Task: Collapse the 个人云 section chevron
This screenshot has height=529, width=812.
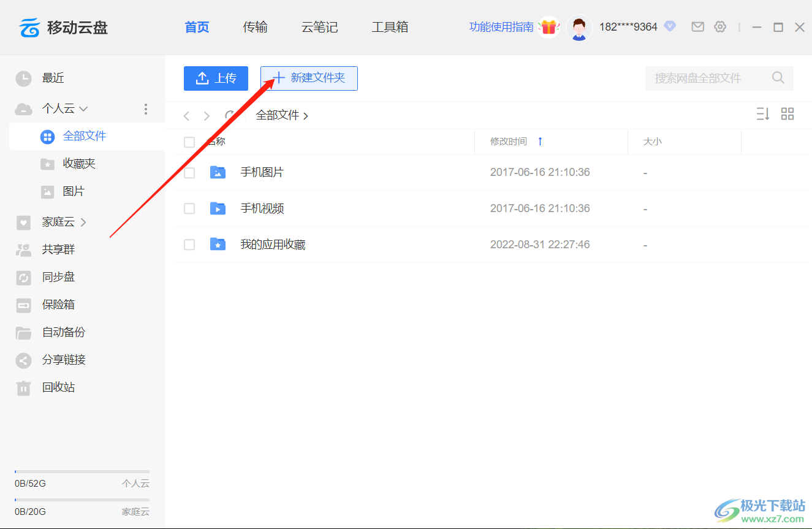Action: [83, 109]
